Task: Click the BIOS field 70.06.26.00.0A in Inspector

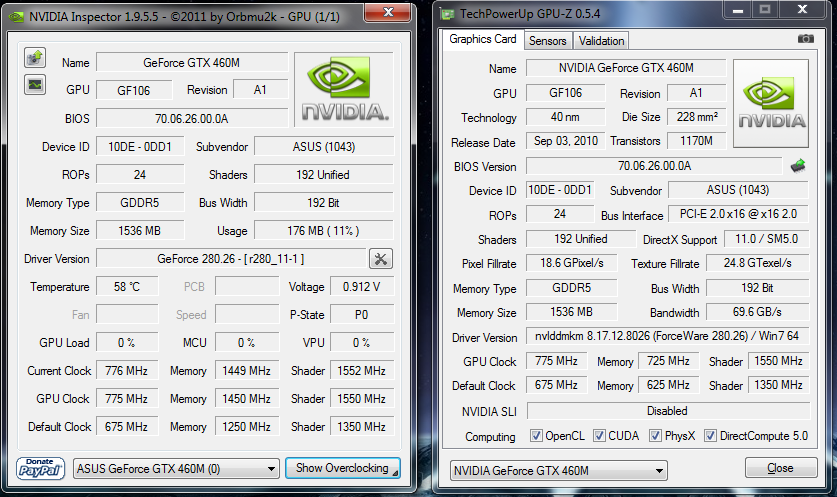Action: click(x=192, y=119)
